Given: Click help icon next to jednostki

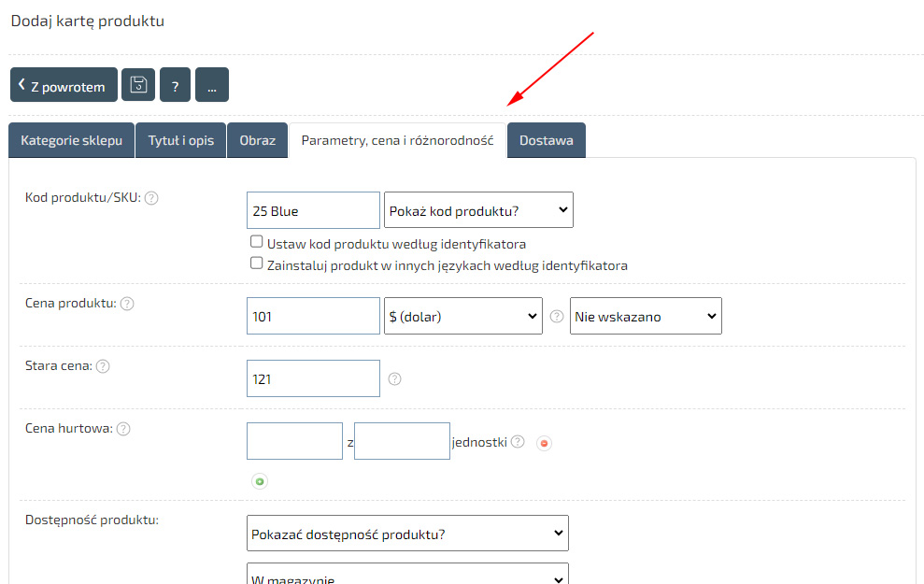Looking at the screenshot, I should tap(518, 442).
